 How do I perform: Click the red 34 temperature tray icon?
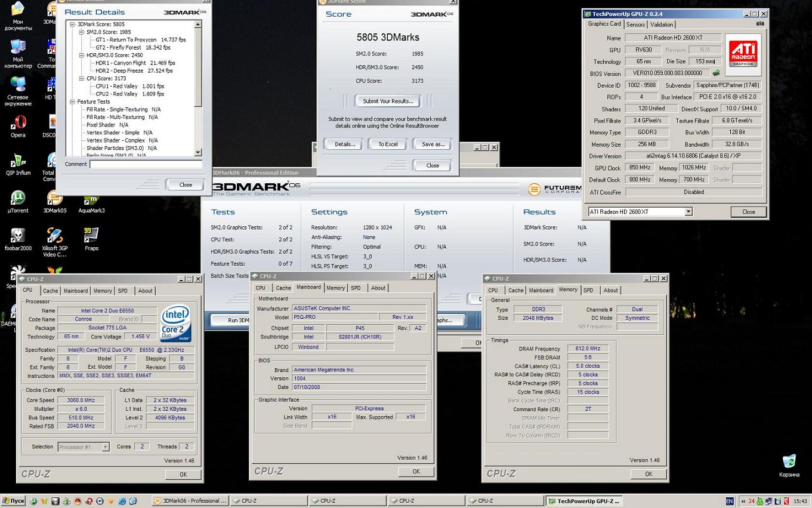pos(751,501)
